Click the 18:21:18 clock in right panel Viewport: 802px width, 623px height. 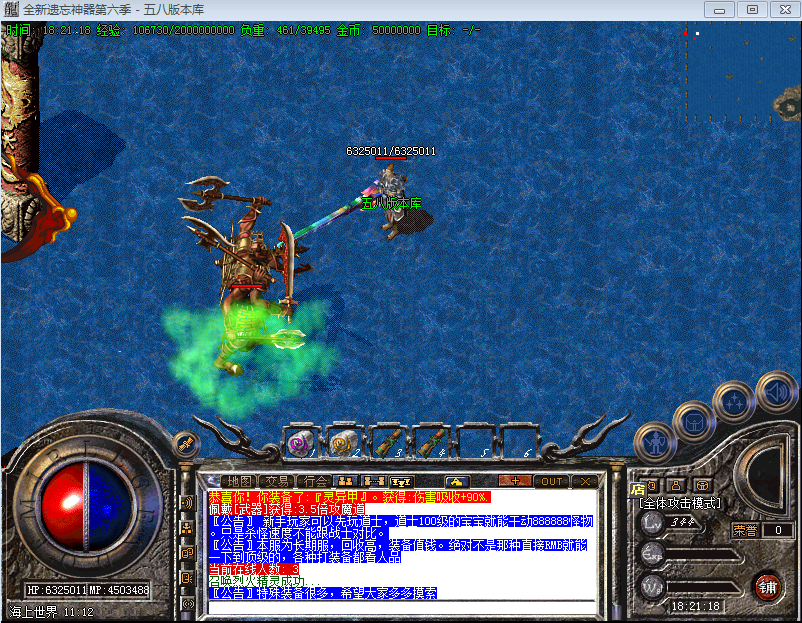coord(696,607)
